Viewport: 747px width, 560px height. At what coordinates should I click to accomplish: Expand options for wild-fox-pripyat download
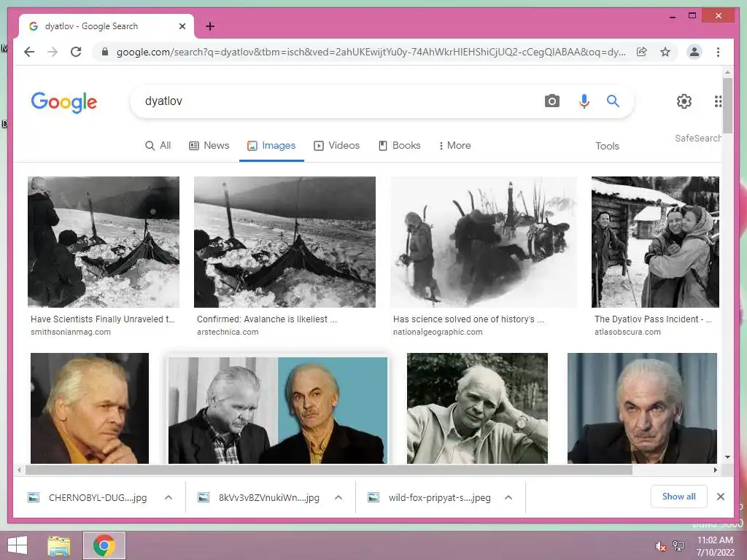tap(508, 497)
